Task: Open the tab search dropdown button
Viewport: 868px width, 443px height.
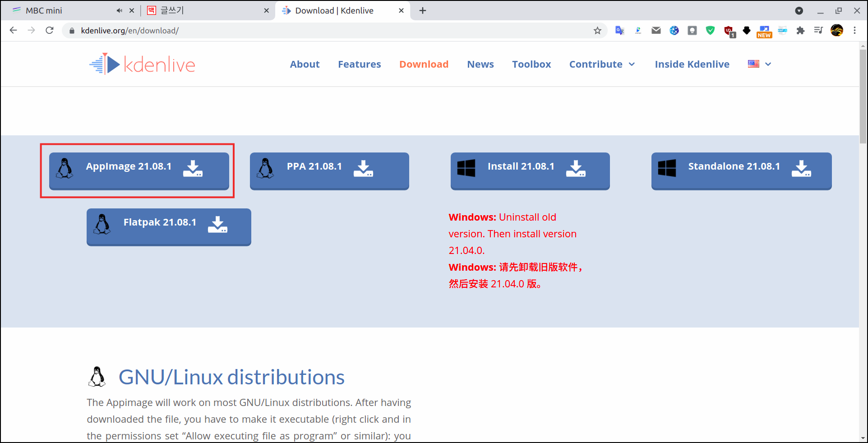Action: point(799,10)
